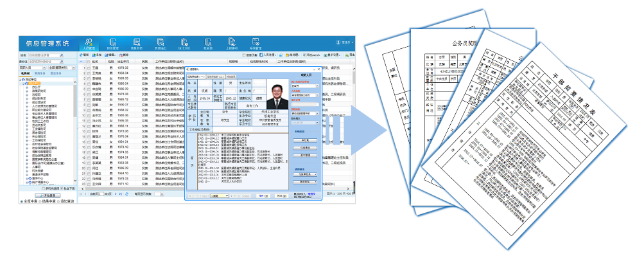
Task: Click the query button under the tree
Action: click(48, 195)
